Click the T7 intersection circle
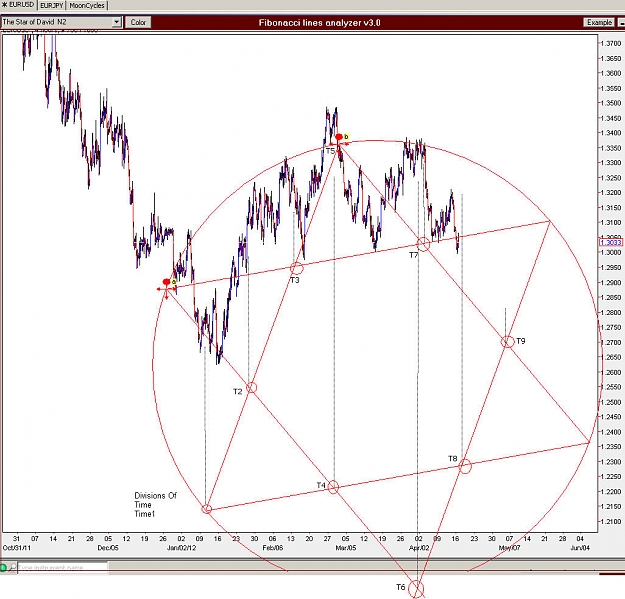Image resolution: width=625 pixels, height=599 pixels. (x=423, y=244)
